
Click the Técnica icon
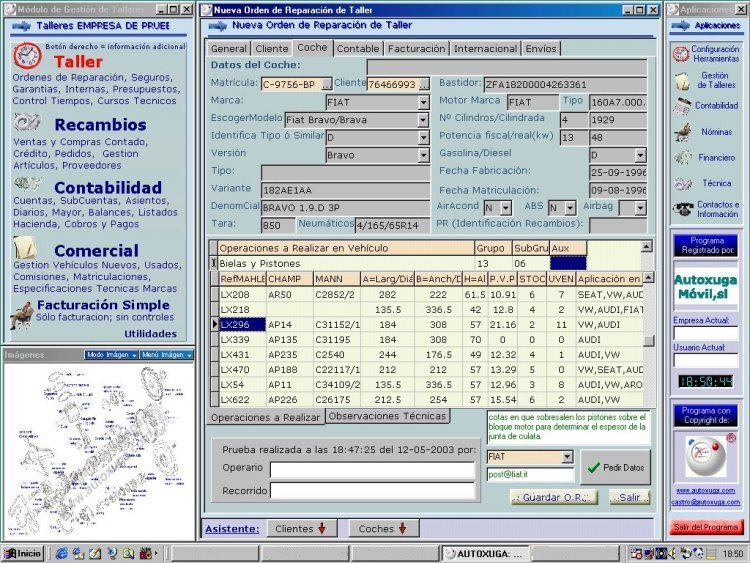[x=683, y=183]
